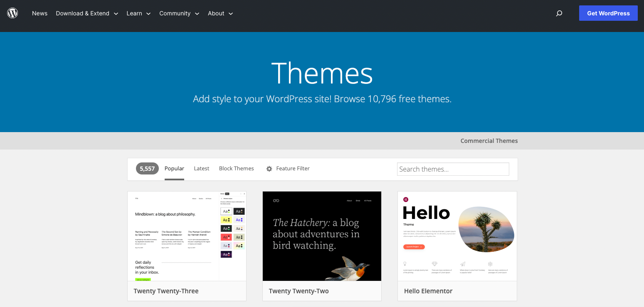This screenshot has height=307, width=644.
Task: Expand the Download & Extend menu
Action: [87, 13]
